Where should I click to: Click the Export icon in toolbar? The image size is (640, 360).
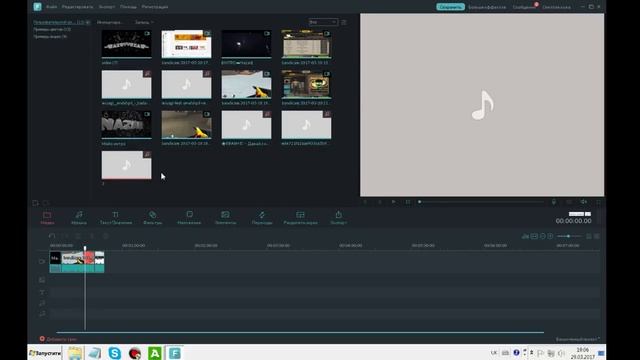pyautogui.click(x=338, y=215)
